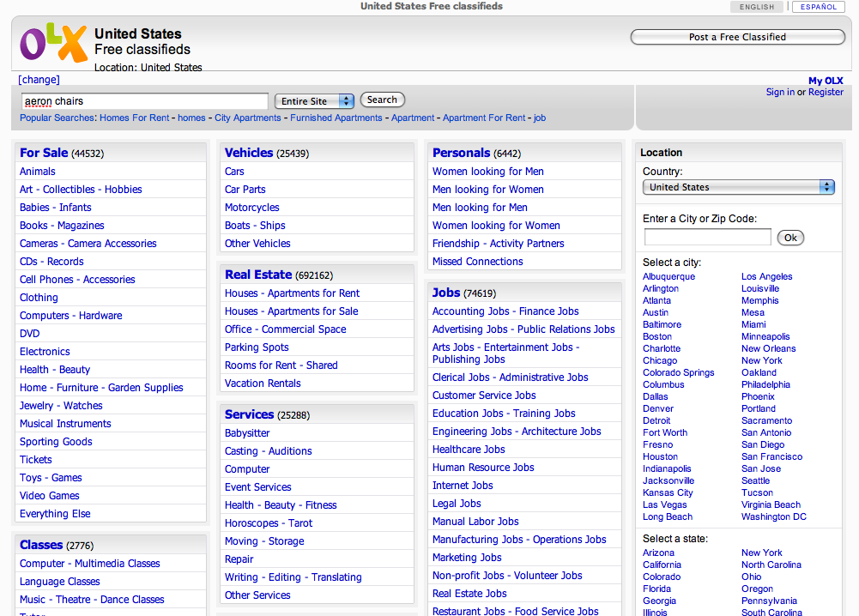Click the Furnished Apartments popular search
This screenshot has height=616, width=859.
(336, 118)
